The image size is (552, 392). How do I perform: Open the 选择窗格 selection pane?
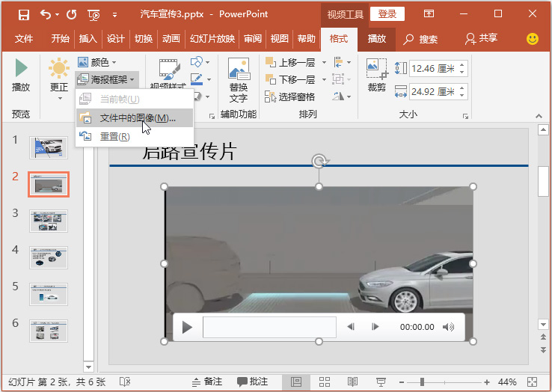289,97
